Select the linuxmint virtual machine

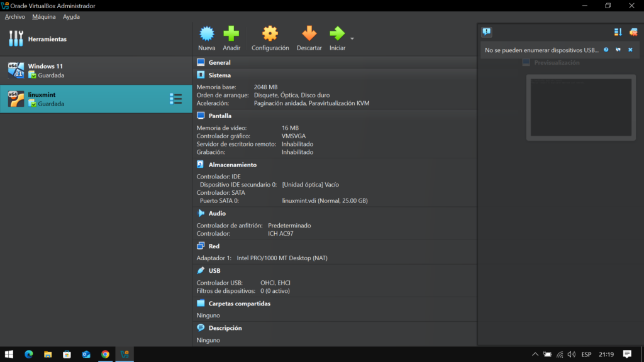(x=96, y=99)
